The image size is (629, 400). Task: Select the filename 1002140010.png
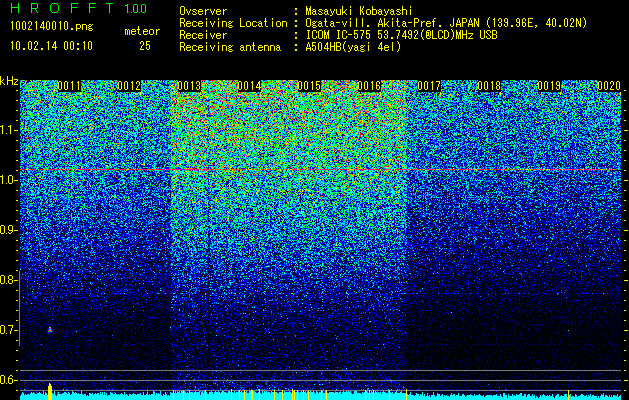pyautogui.click(x=52, y=27)
